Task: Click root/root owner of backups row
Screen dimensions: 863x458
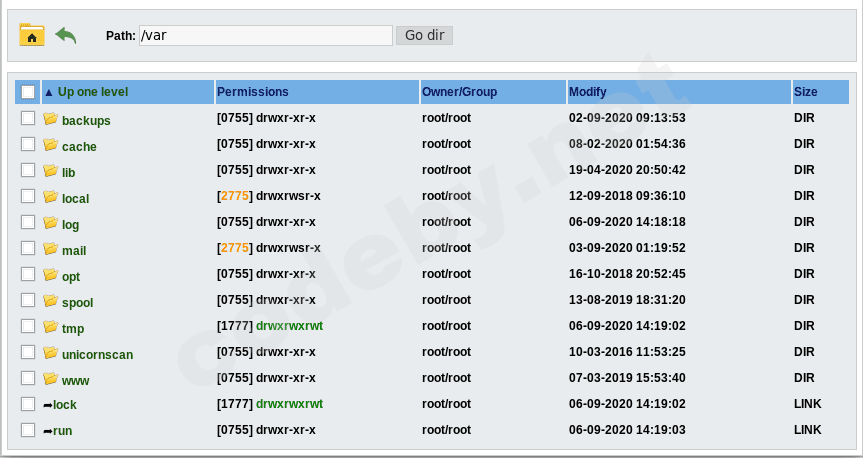Action: point(446,118)
